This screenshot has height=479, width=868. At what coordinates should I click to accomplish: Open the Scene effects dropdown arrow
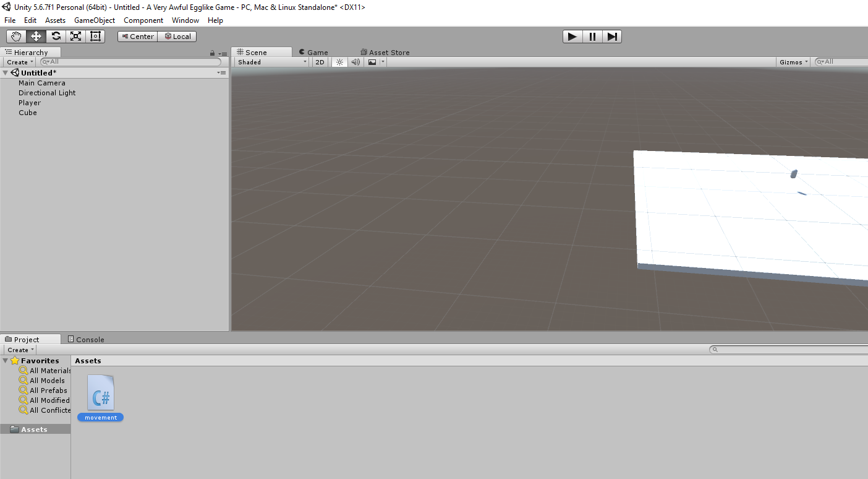click(x=383, y=62)
